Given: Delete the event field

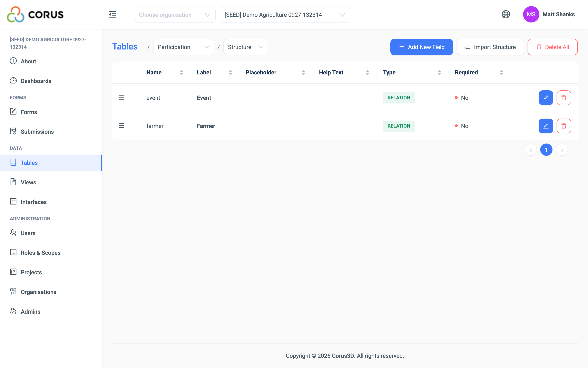Looking at the screenshot, I should (564, 98).
